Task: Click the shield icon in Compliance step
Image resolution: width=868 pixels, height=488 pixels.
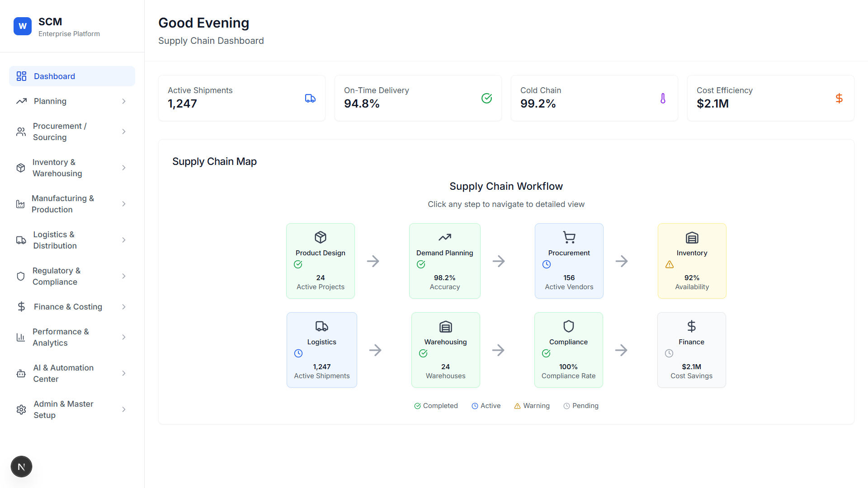Action: [x=568, y=326]
